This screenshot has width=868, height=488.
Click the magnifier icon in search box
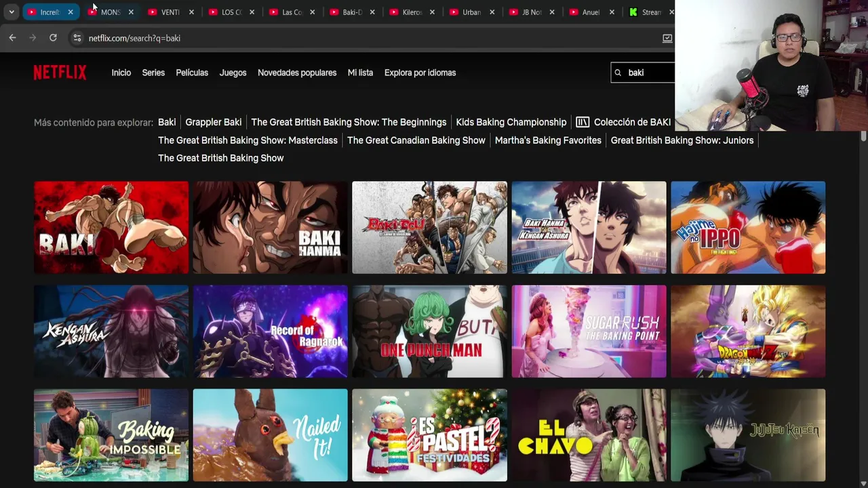point(618,73)
